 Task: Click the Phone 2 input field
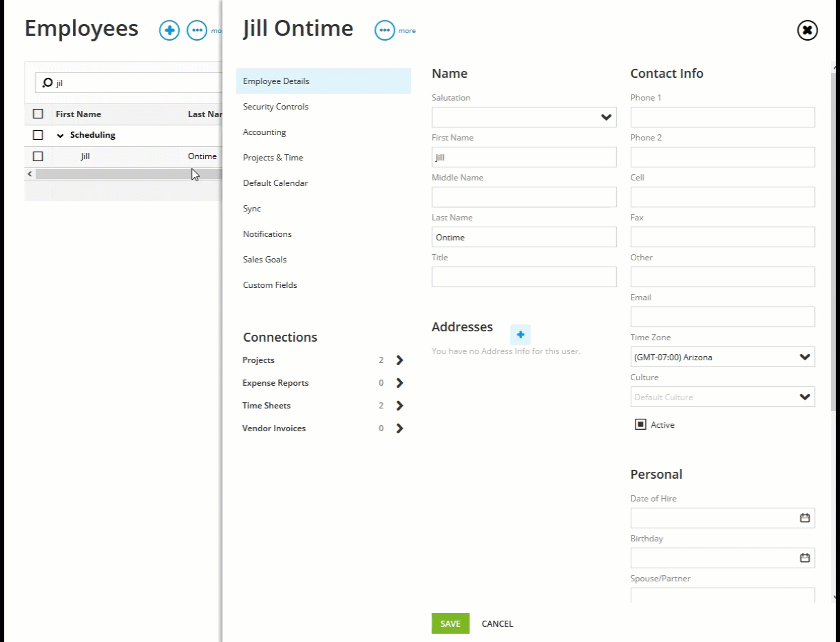[x=722, y=157]
